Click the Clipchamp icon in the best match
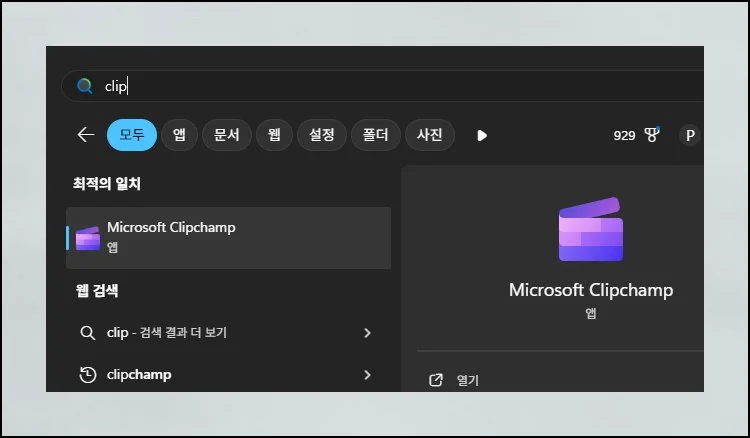This screenshot has width=750, height=438. [88, 238]
